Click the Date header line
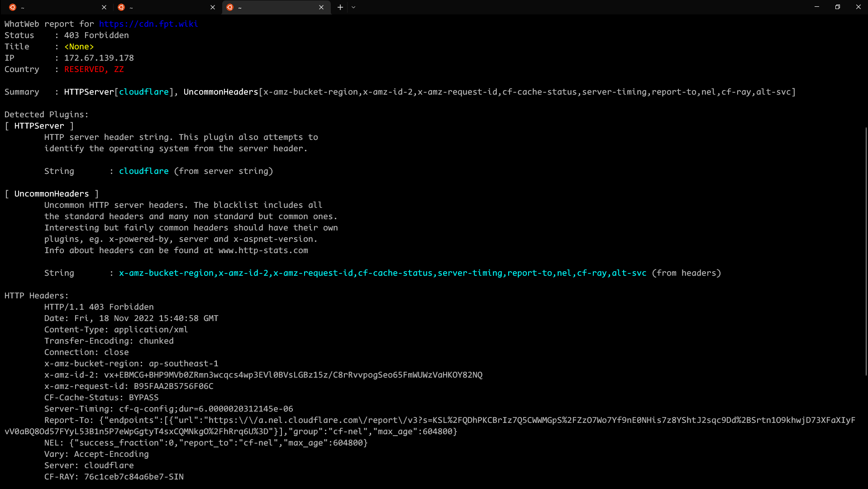 pos(131,318)
